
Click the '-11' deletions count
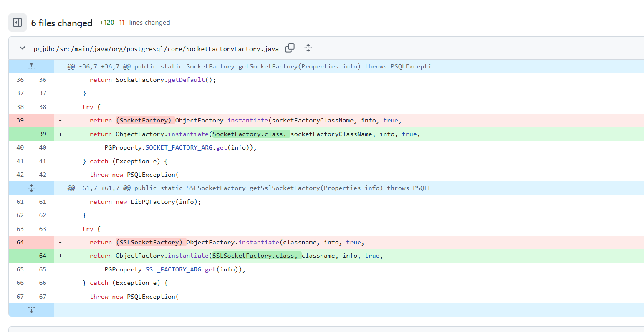(x=121, y=23)
